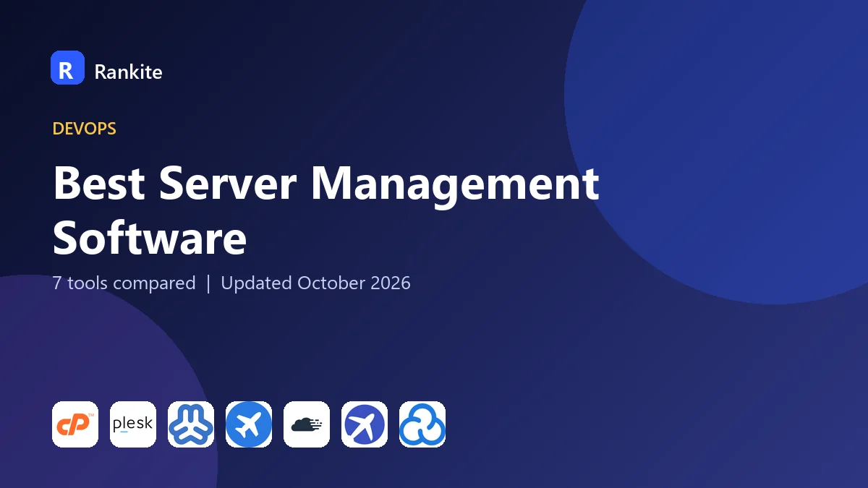Click the Rankite brand name text
Screen dimensions: 868x488
click(128, 72)
